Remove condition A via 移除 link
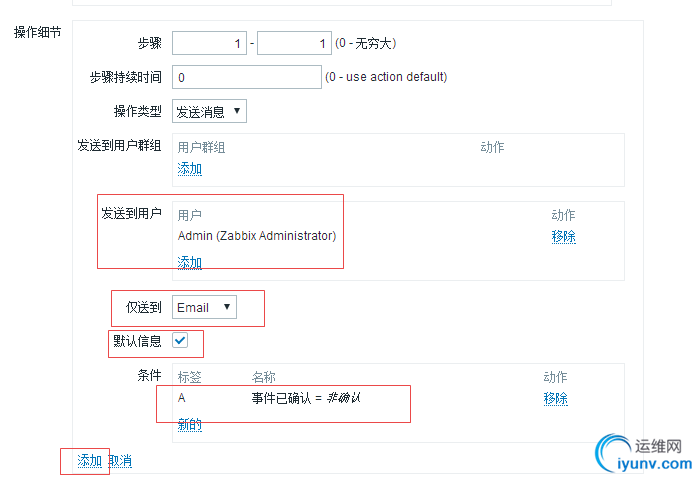Screen dimensions: 698x480 (x=556, y=398)
